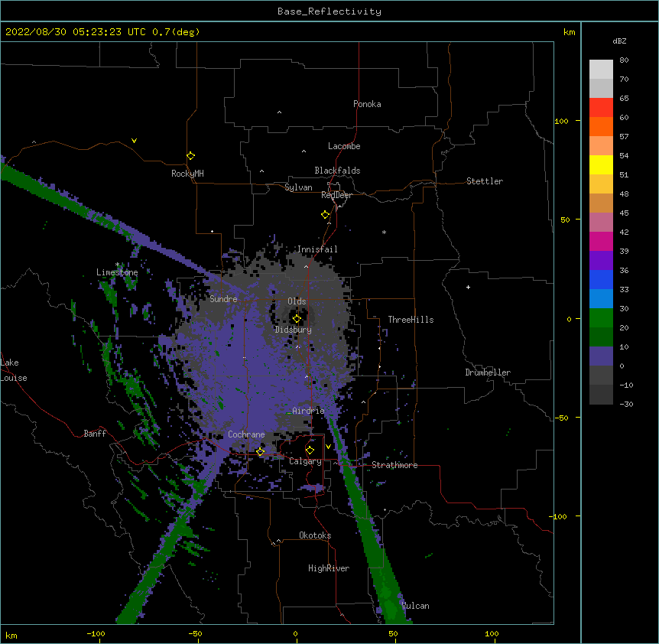The height and width of the screenshot is (644, 659).
Task: Click the Didsbury label
Action: pos(294,330)
